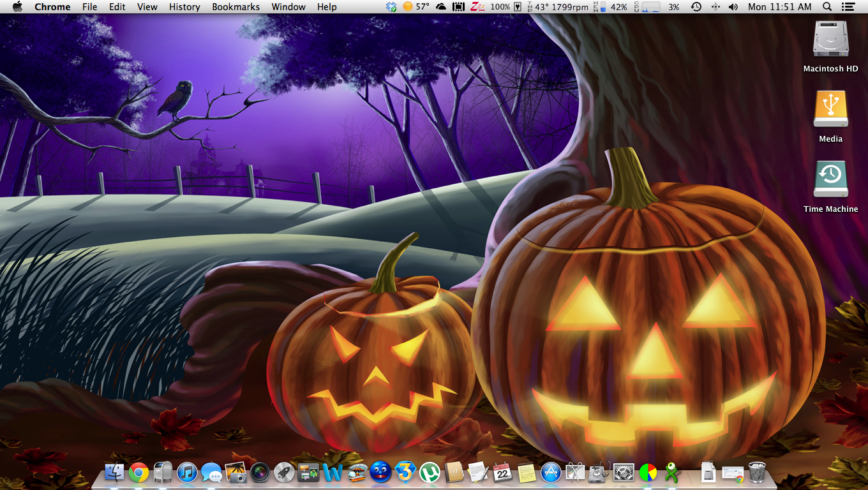
Task: Click the 3% CPU usage graph
Action: coord(657,7)
